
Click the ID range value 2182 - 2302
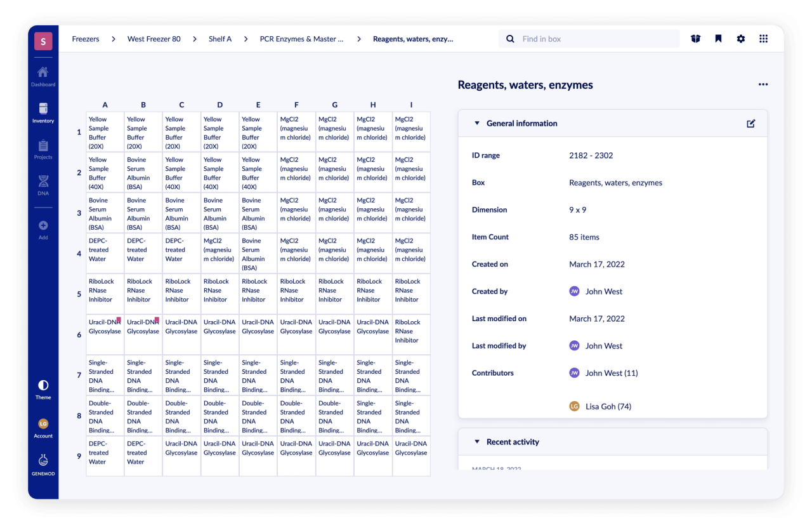click(591, 156)
